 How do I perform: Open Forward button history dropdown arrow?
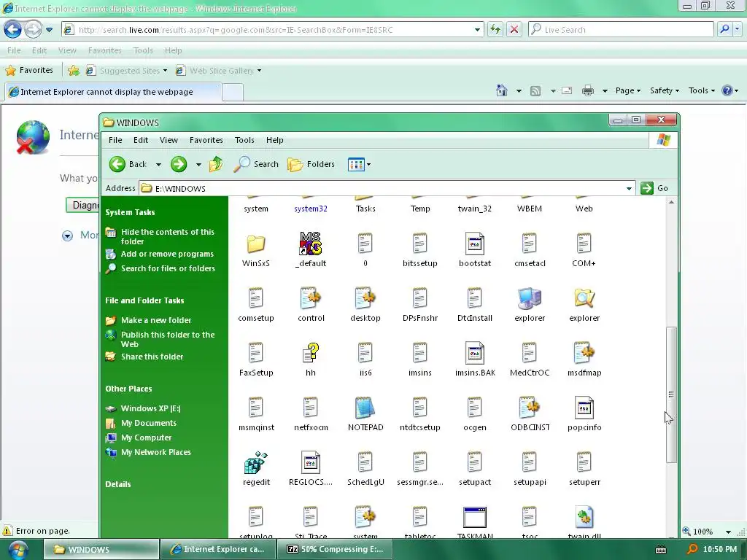coord(198,165)
